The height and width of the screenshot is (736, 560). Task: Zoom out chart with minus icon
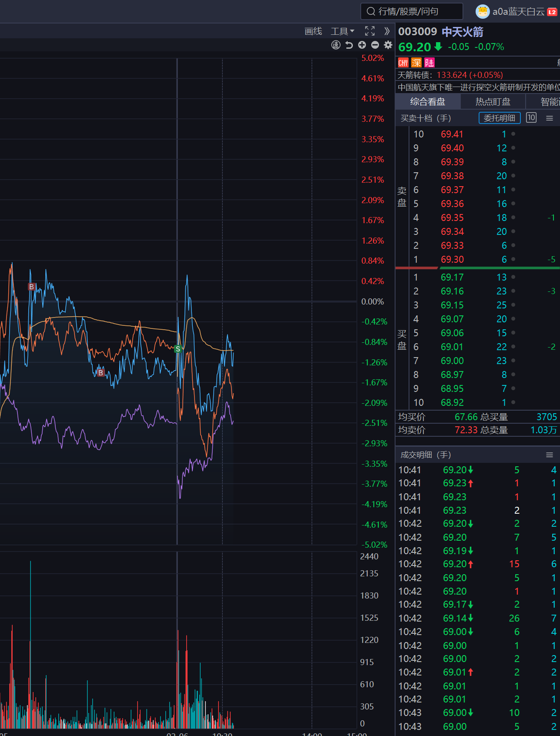point(375,45)
